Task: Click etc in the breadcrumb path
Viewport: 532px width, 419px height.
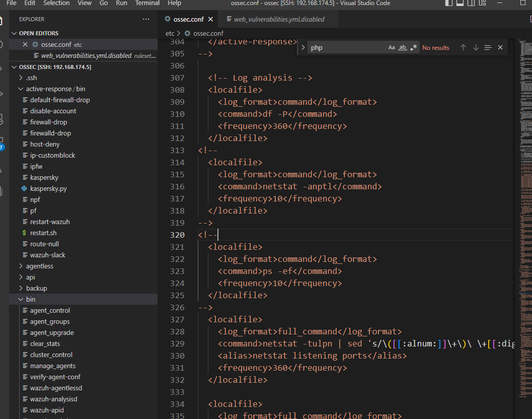Action: pos(170,33)
